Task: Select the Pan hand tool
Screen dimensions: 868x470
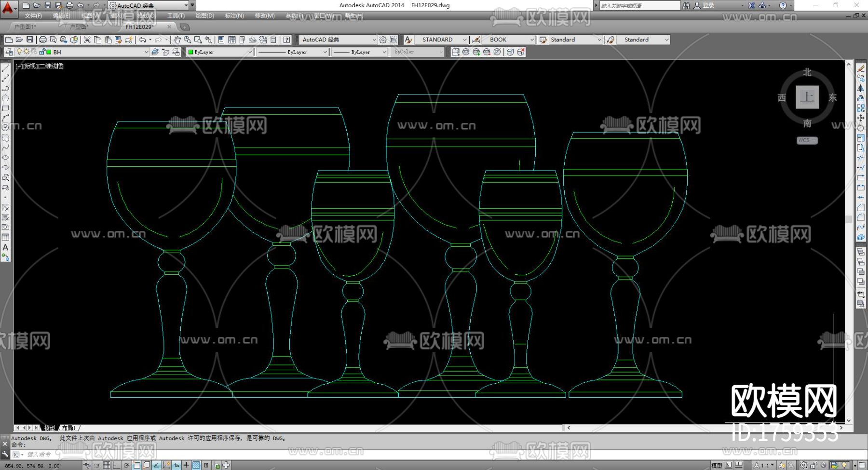Action: pyautogui.click(x=177, y=40)
